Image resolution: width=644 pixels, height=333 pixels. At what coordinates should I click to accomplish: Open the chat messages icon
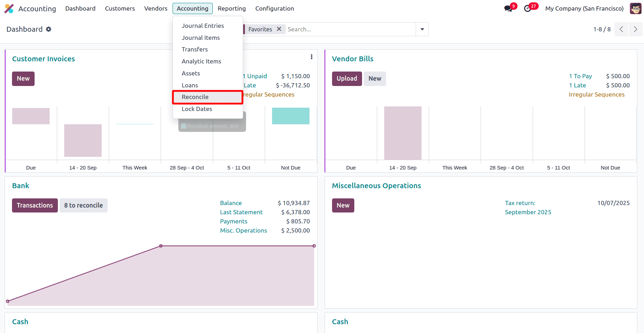point(508,8)
